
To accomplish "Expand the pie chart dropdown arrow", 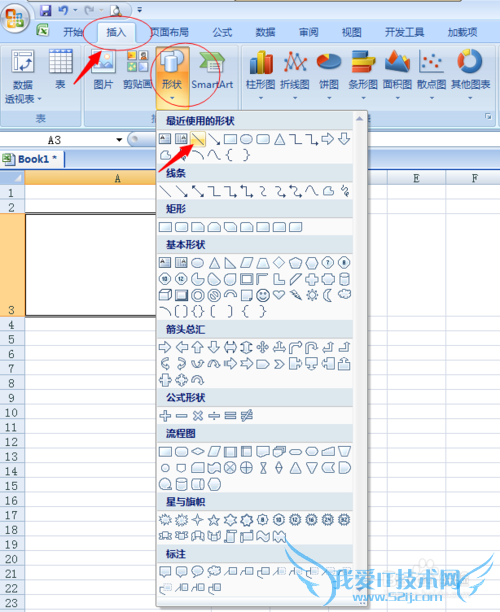I will pos(329,98).
